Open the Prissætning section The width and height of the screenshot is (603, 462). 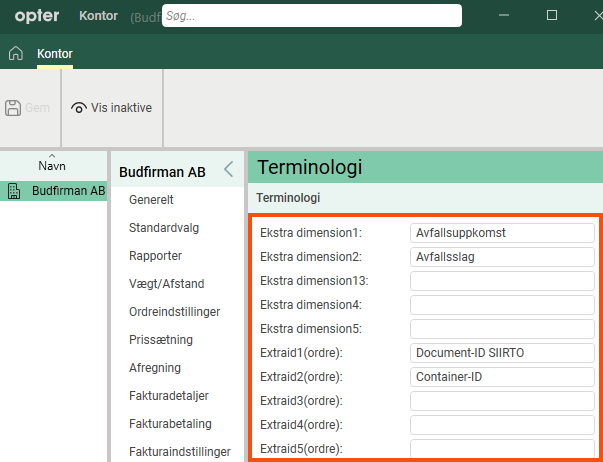click(160, 340)
